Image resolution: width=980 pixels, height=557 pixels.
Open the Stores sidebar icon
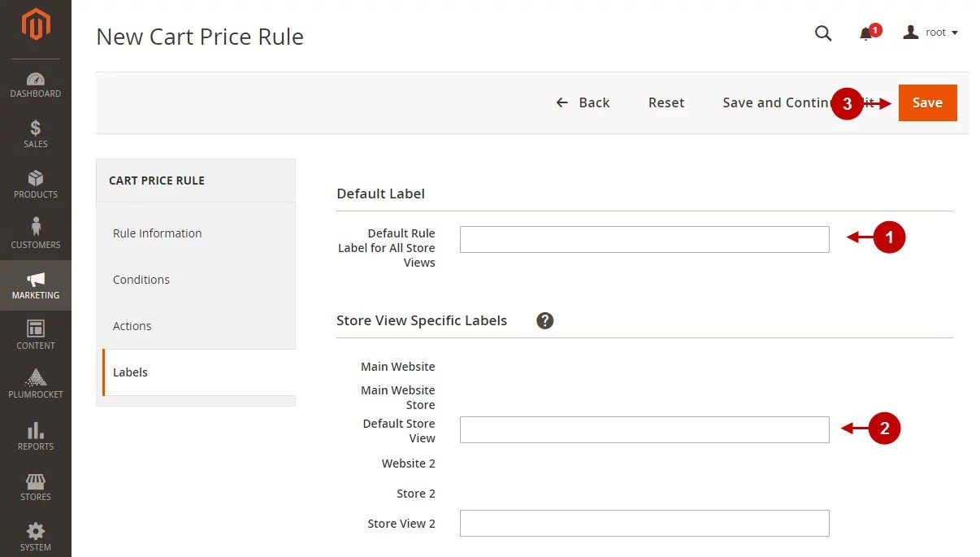36,481
